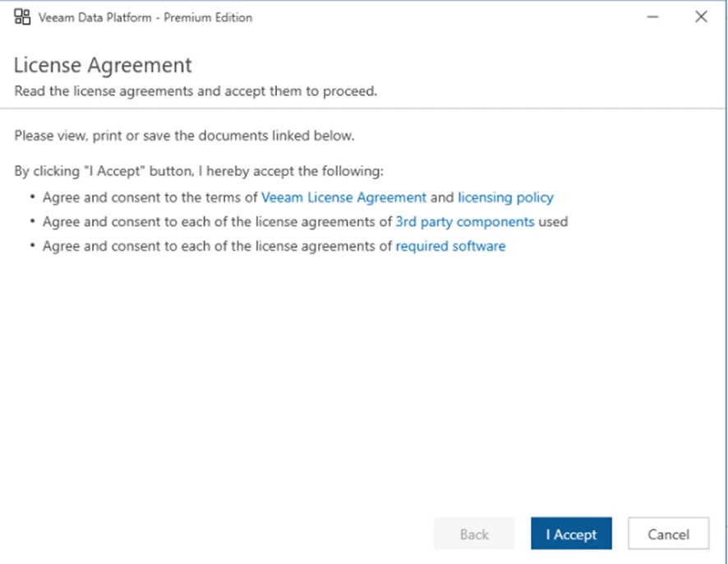Click the plain text before '3rd party components'
The width and height of the screenshot is (728, 564).
(x=217, y=221)
